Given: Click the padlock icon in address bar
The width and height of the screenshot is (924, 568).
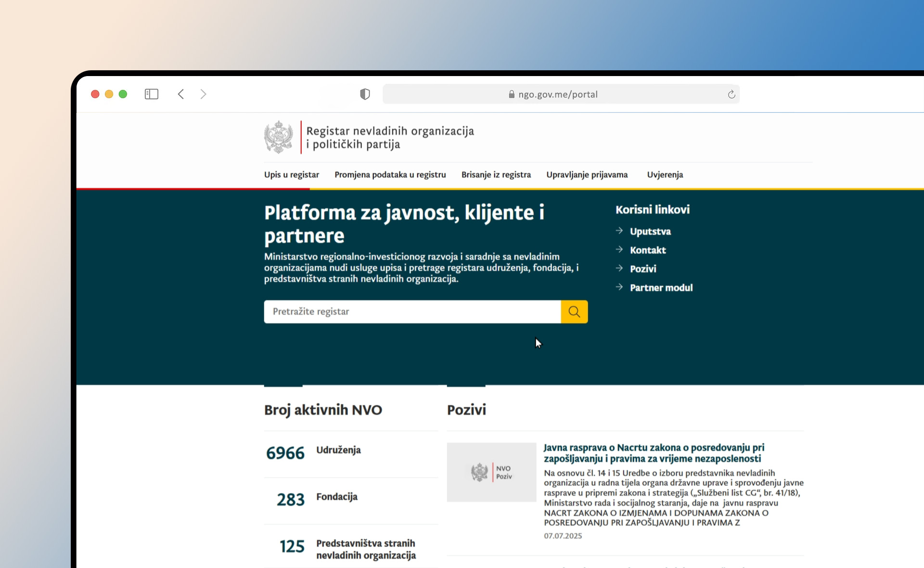Looking at the screenshot, I should (x=512, y=94).
